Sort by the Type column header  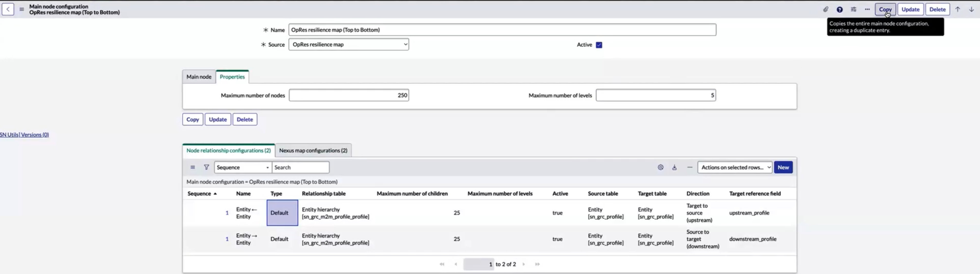(x=276, y=194)
